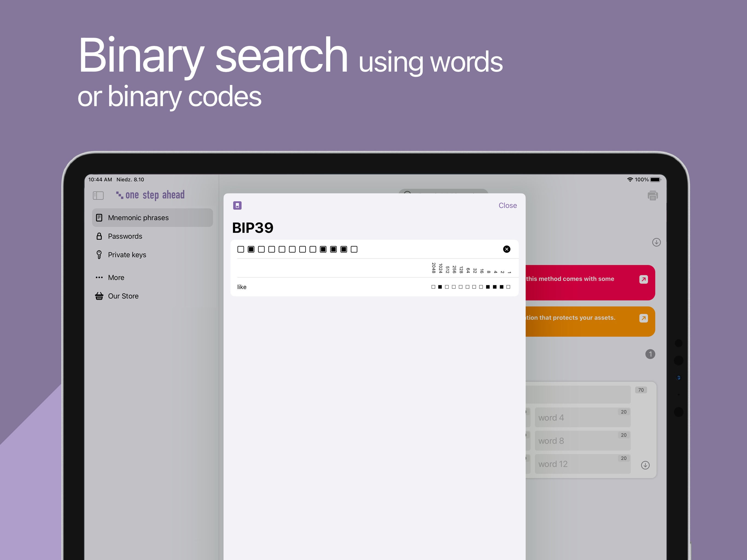Open the Passwords section
Screen dimensions: 747x560
152,236
